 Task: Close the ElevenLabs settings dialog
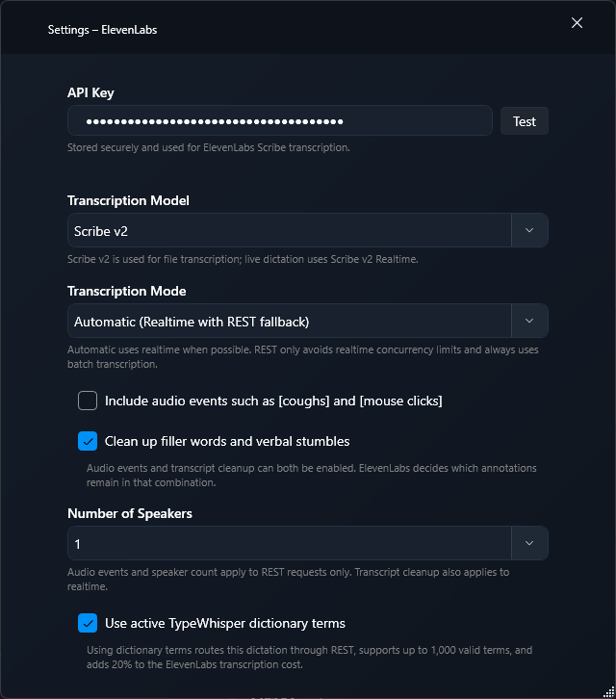[x=577, y=23]
